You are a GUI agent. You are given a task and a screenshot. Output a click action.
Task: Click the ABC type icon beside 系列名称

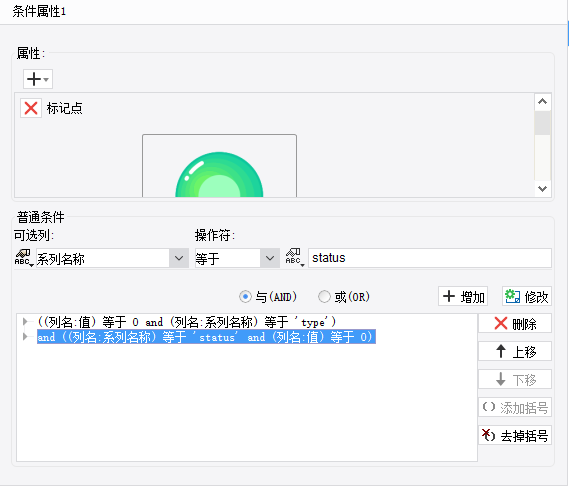[24, 258]
